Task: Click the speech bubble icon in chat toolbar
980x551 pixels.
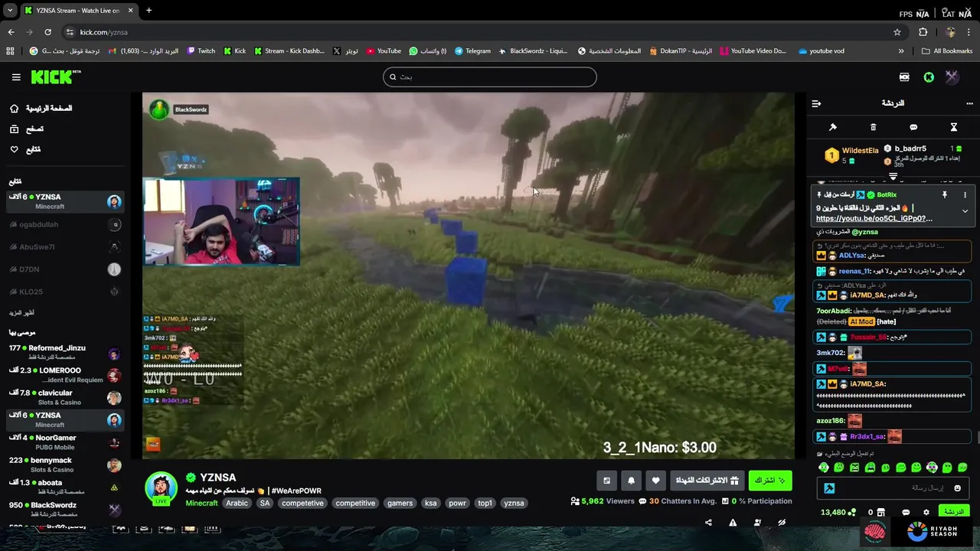Action: pyautogui.click(x=913, y=127)
